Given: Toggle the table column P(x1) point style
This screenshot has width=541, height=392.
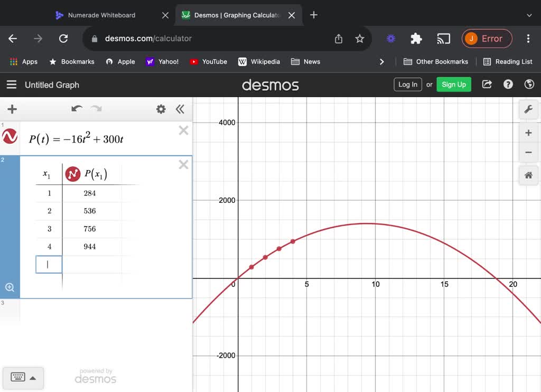Looking at the screenshot, I should pyautogui.click(x=73, y=174).
